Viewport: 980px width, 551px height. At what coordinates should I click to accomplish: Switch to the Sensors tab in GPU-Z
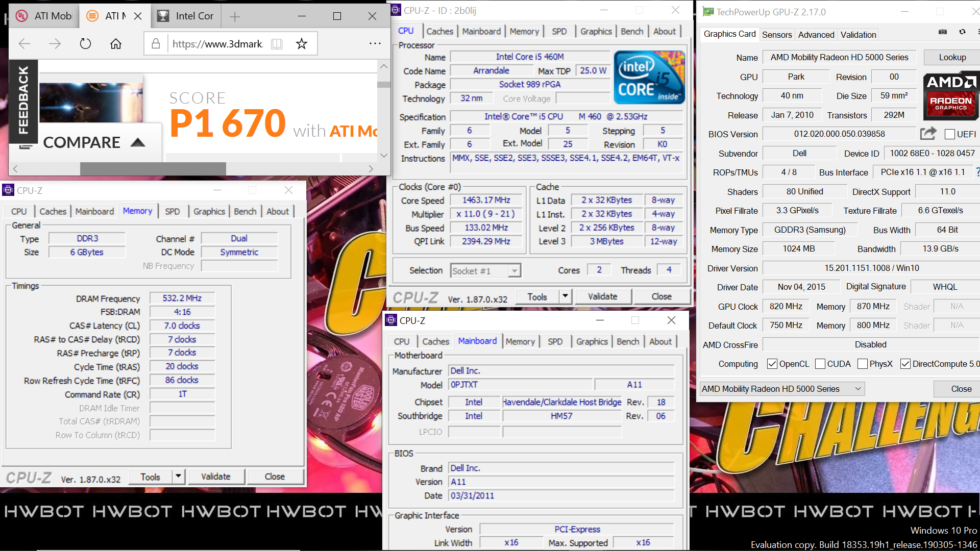click(777, 35)
